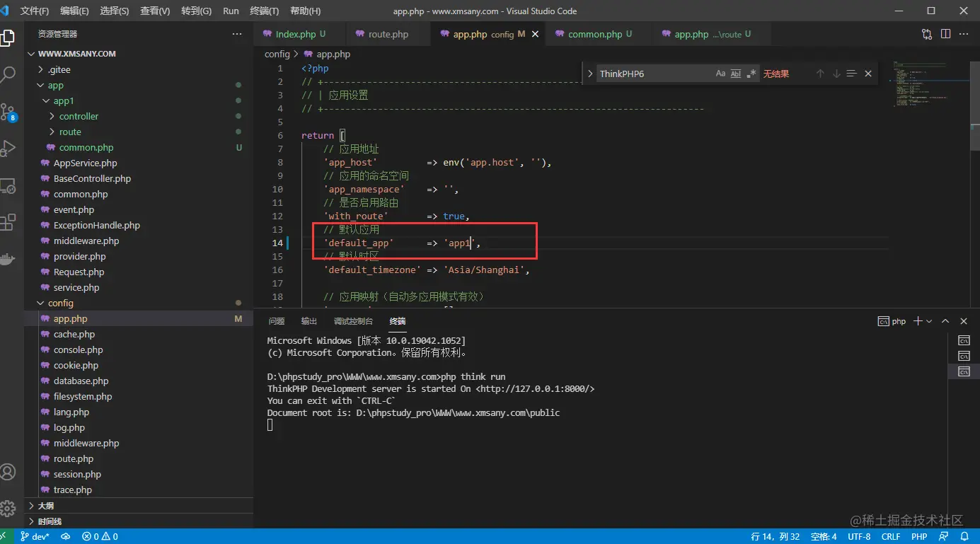Screen dimensions: 980x544
Task: Toggle Use Regular Expression in find widget
Action: pyautogui.click(x=751, y=74)
